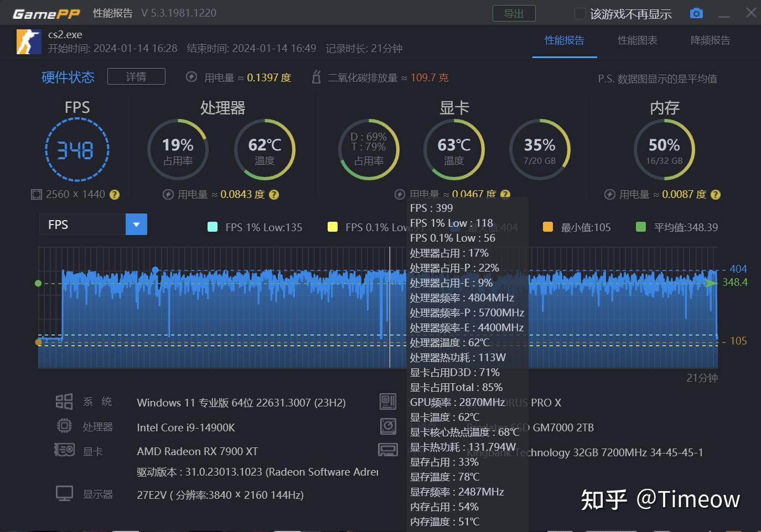The width and height of the screenshot is (761, 532).
Task: Click the resolution frame icon beside 2560 x 1440
Action: [x=37, y=195]
